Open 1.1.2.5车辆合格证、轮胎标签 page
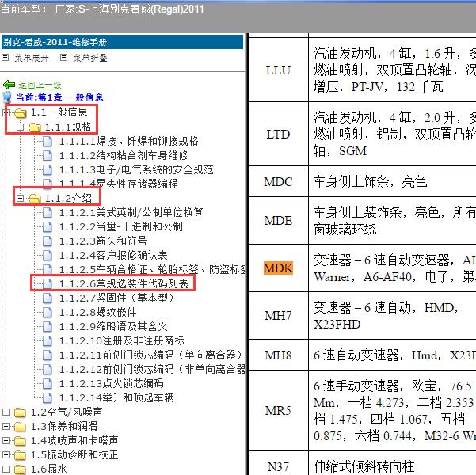The height and width of the screenshot is (475, 476). 152,269
